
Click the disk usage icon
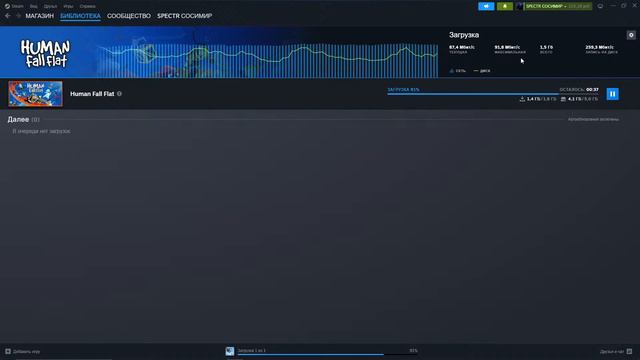(563, 99)
